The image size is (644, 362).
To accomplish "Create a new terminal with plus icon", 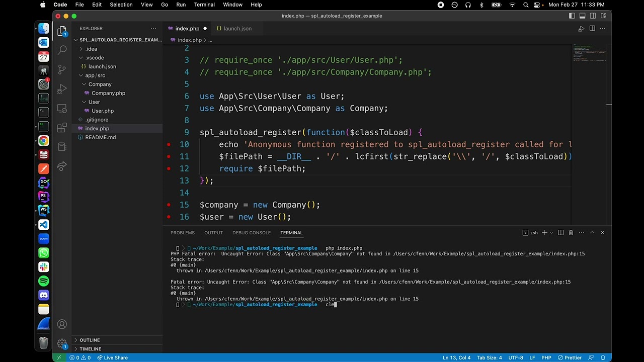I will click(x=544, y=233).
